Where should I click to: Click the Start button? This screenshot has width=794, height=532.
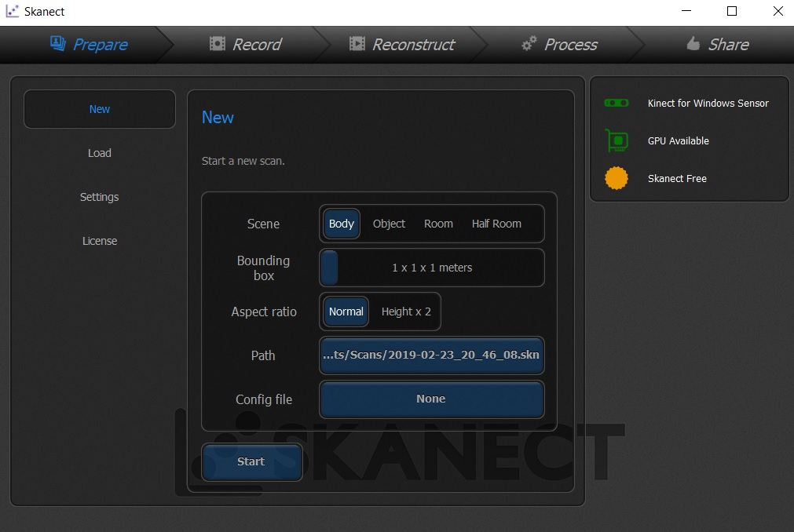point(251,461)
